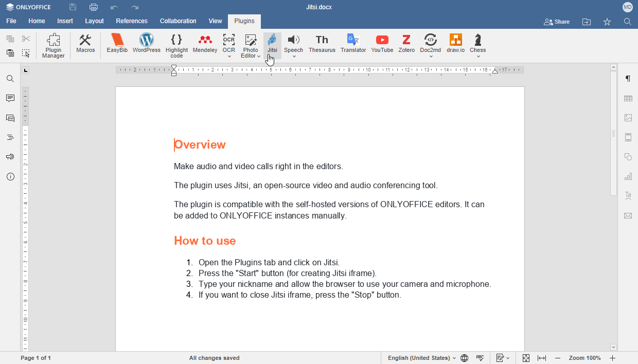Click Open file location icon
This screenshot has height=364, width=638.
(x=587, y=22)
